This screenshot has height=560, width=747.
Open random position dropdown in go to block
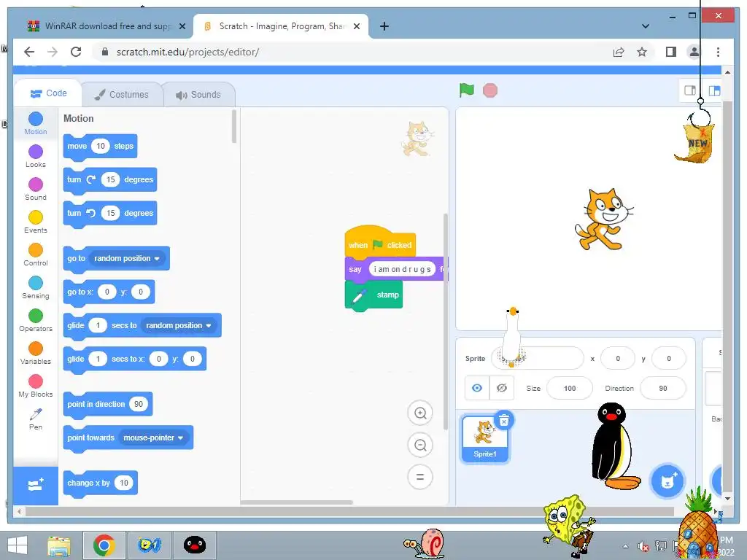[127, 259]
